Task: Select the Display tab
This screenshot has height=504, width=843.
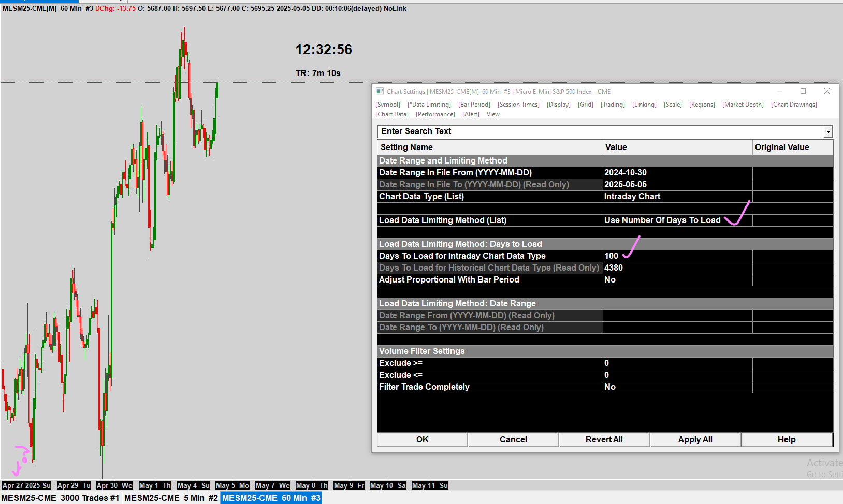Action: coord(559,105)
